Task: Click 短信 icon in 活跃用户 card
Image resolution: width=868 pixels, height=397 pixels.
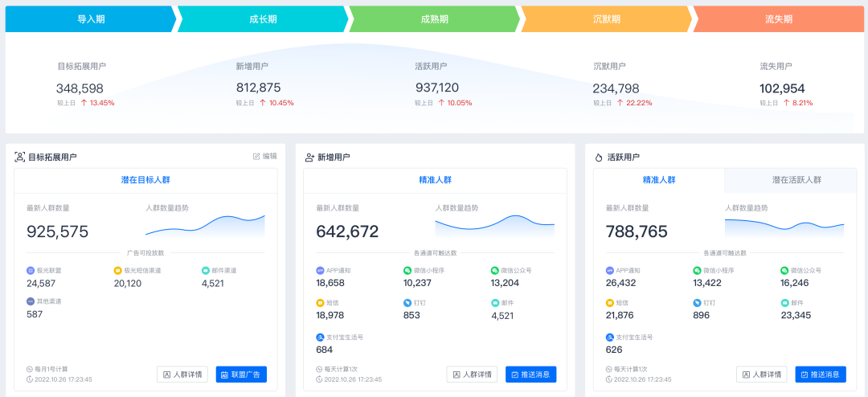Action: pyautogui.click(x=610, y=304)
